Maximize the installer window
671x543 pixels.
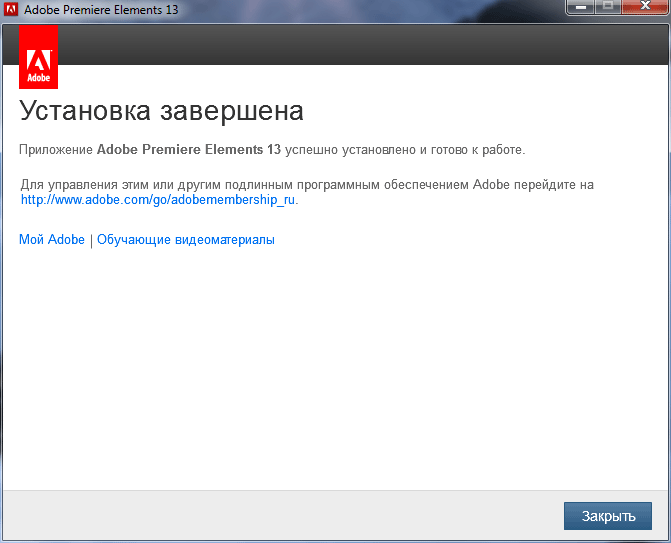coord(607,7)
